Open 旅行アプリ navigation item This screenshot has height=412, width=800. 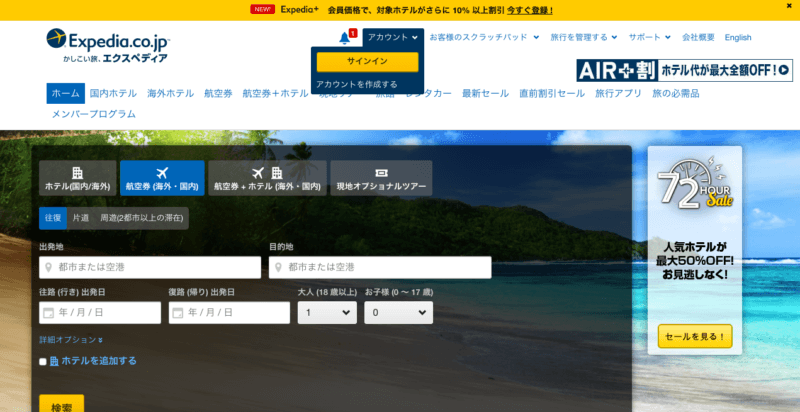tap(618, 93)
